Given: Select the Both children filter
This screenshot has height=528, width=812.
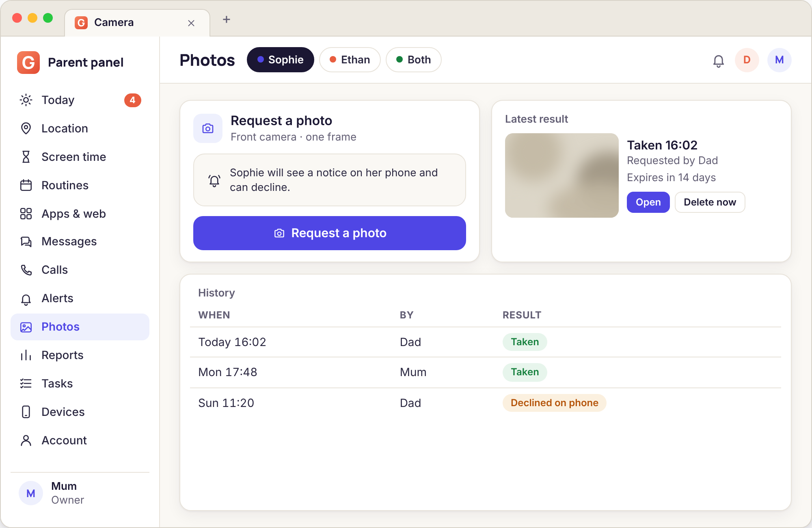Looking at the screenshot, I should (414, 60).
